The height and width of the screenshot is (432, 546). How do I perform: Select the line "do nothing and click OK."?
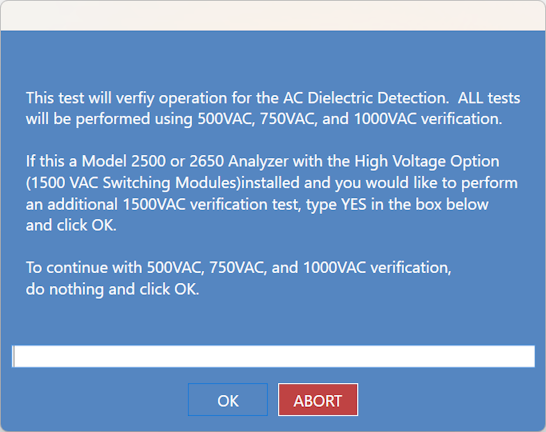(112, 289)
